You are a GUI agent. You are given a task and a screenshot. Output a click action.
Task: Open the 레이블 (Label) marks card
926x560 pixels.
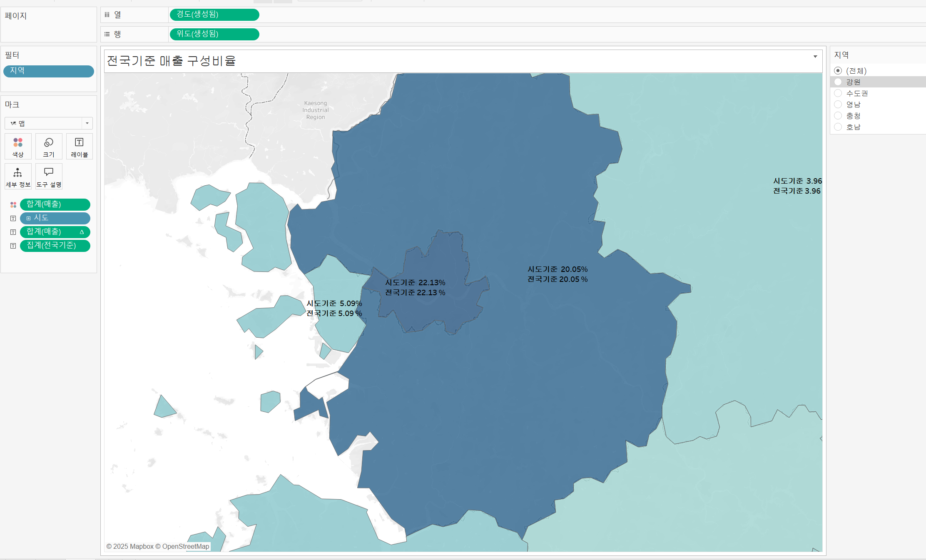[x=79, y=147]
